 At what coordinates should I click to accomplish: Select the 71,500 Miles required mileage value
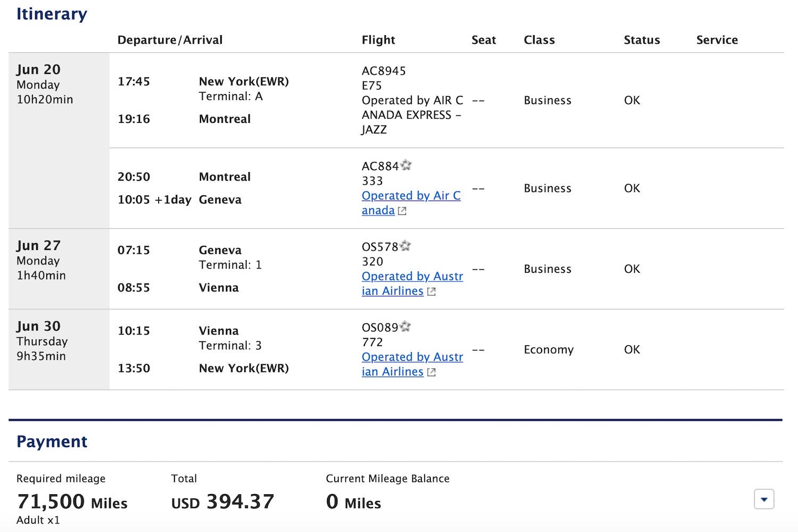tap(72, 501)
